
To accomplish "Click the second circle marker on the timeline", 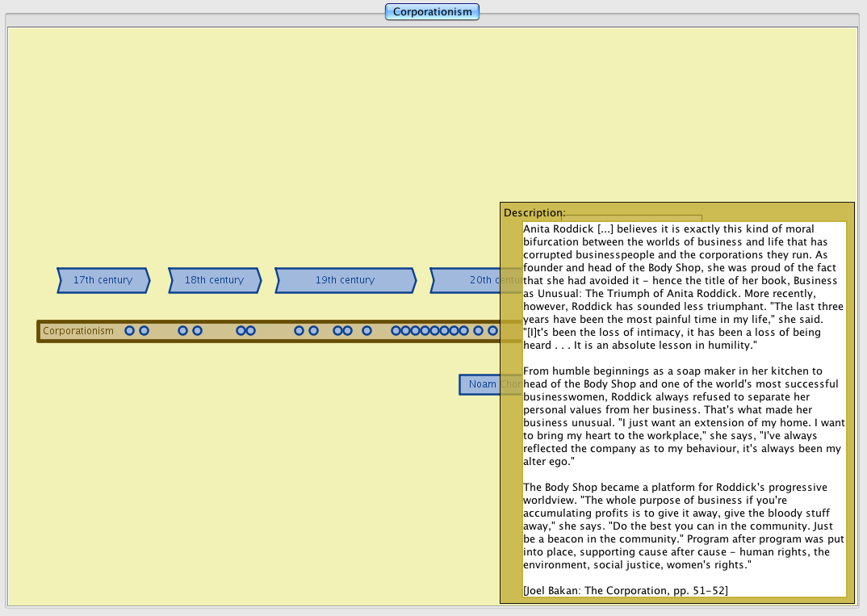I will point(144,331).
